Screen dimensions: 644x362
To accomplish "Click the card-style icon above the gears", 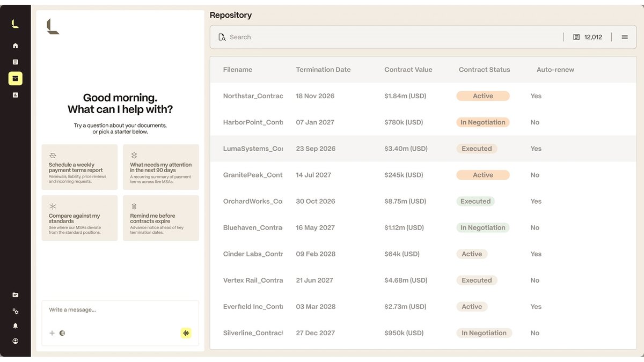I will point(15,295).
